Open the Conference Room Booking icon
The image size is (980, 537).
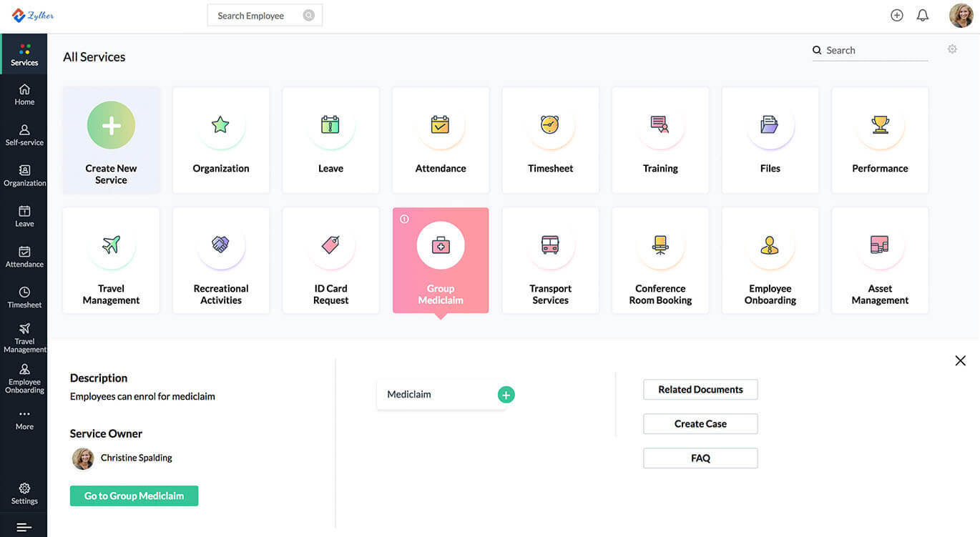(660, 245)
